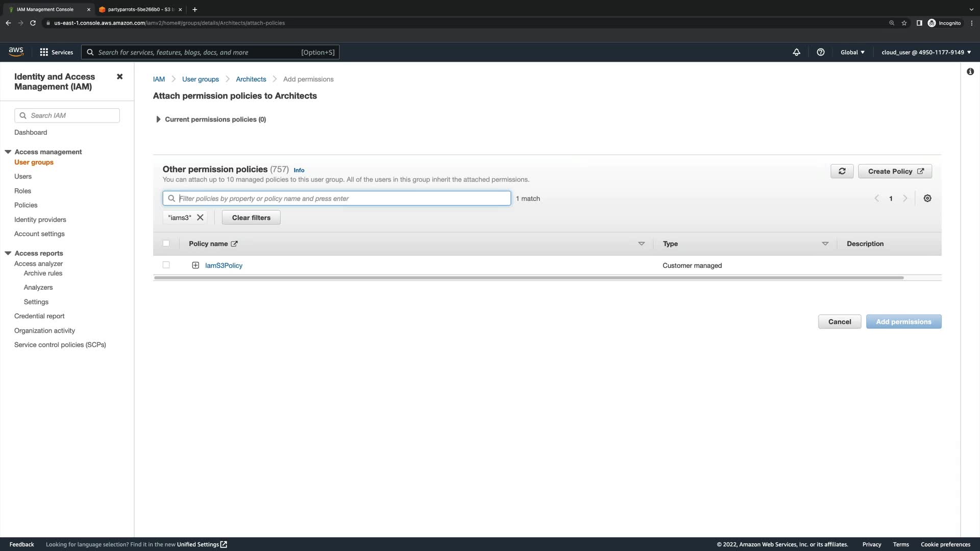Click the Clear filters button
The height and width of the screenshot is (551, 980).
pos(251,217)
